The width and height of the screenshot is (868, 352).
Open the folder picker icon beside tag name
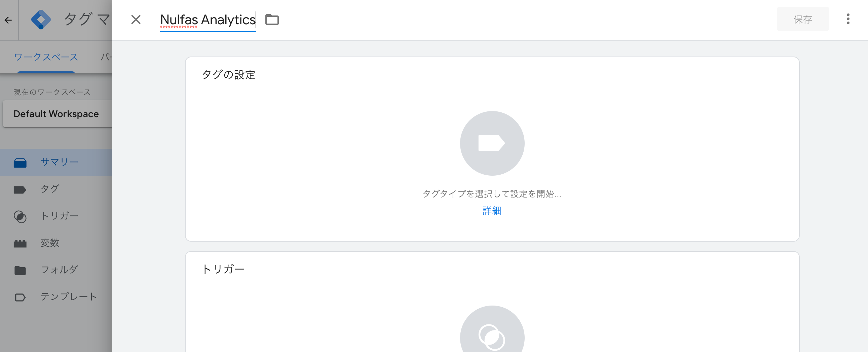272,20
